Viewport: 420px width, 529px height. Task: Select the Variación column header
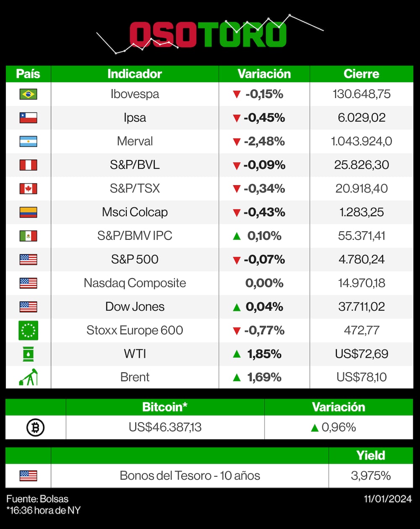coord(264,74)
